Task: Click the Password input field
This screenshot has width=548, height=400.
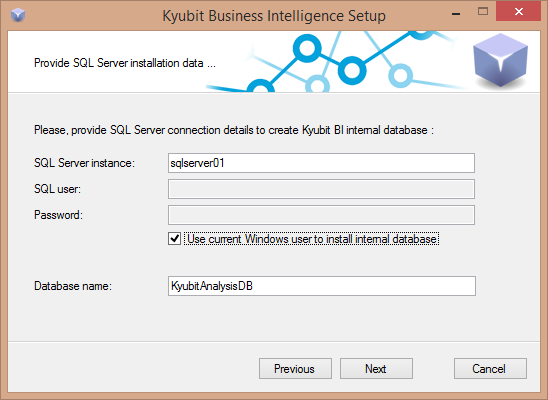Action: click(321, 215)
